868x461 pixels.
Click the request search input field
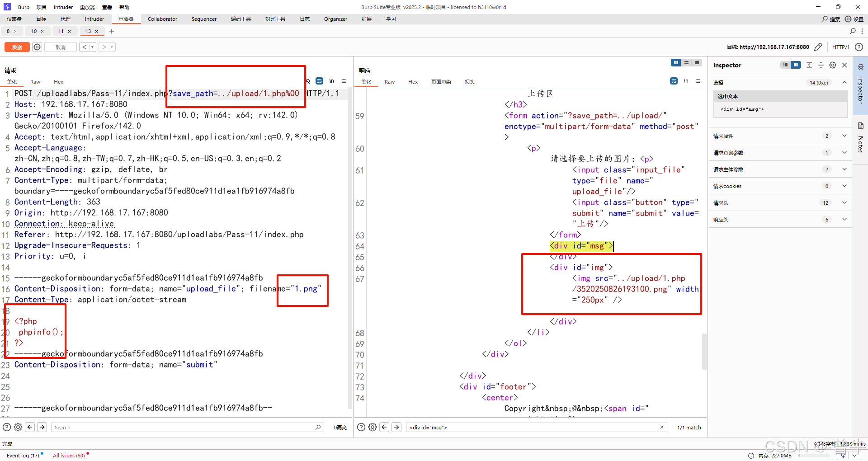point(188,427)
